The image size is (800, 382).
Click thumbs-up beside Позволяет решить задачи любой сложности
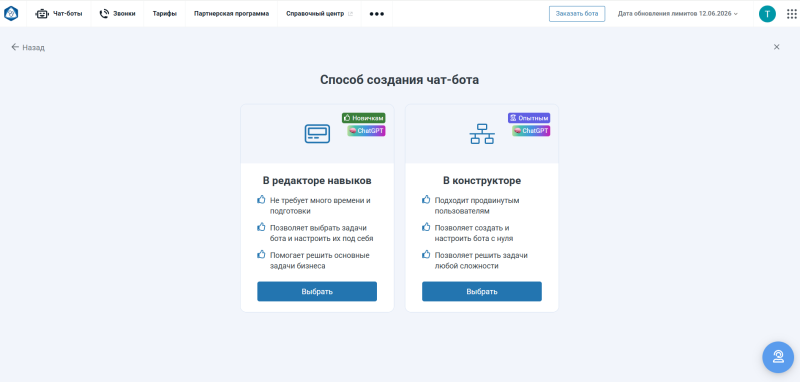[426, 254]
